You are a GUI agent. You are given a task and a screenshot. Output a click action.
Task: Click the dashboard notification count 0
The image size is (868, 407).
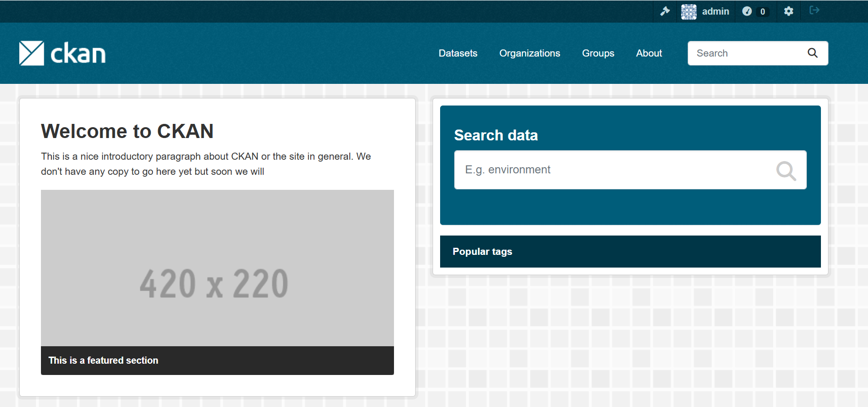tap(763, 12)
